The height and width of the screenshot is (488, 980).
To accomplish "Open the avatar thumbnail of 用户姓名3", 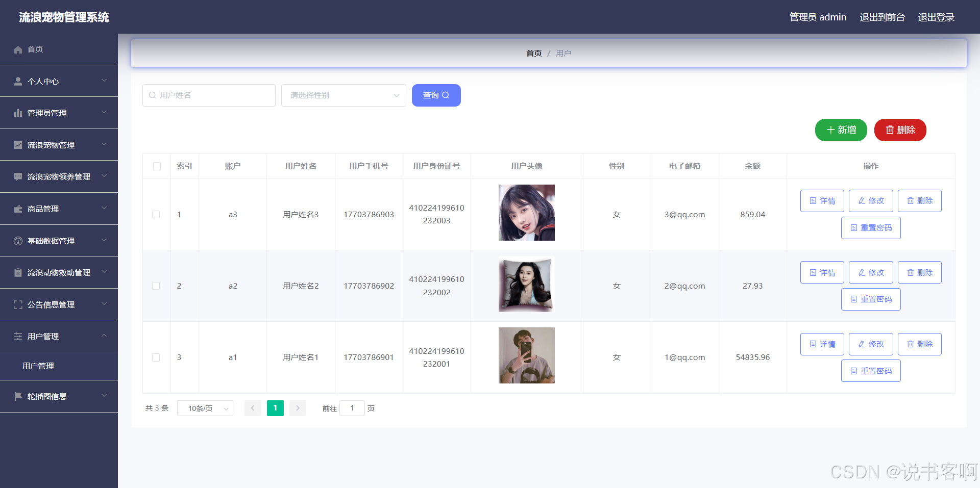I will (x=527, y=213).
